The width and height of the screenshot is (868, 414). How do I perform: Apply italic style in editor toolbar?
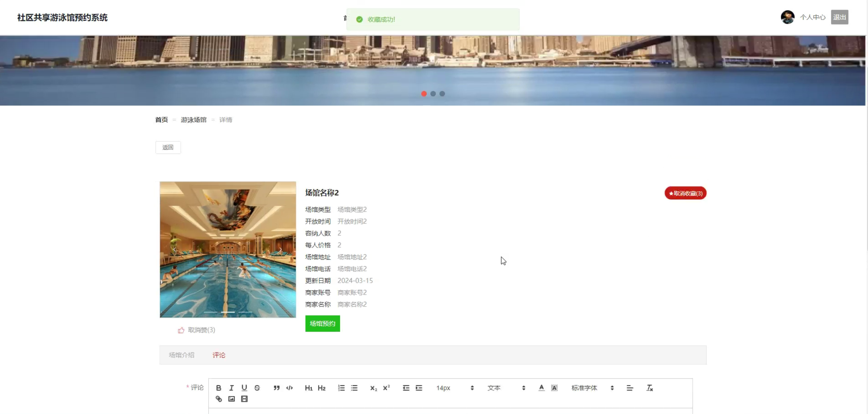coord(231,388)
